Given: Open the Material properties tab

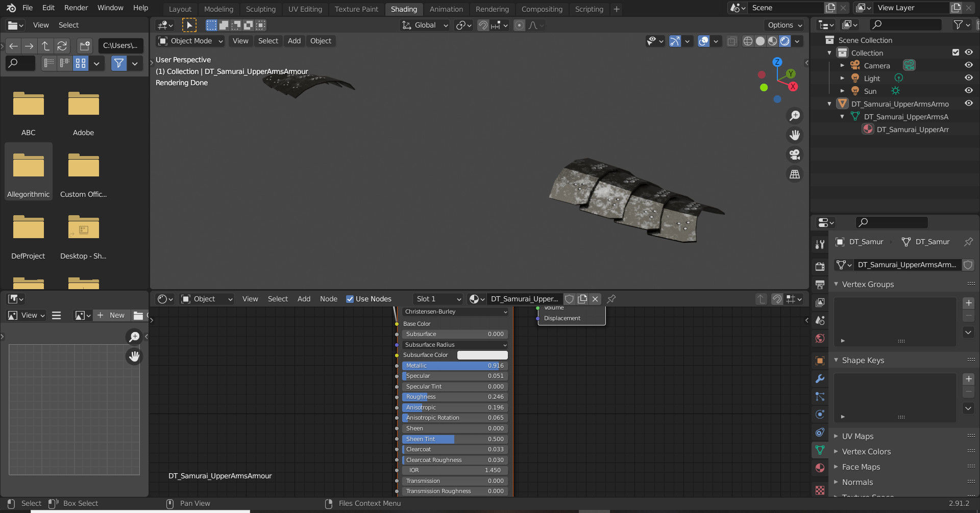Looking at the screenshot, I should point(820,468).
